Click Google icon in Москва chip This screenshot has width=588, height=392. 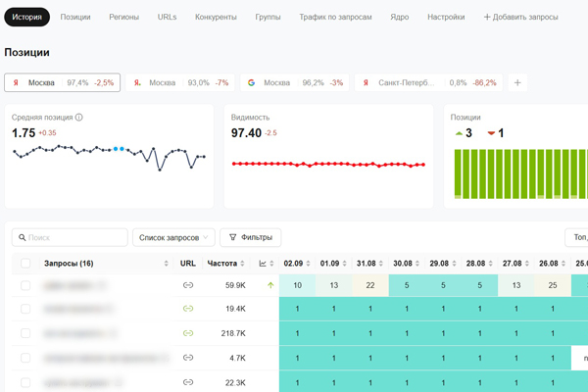point(251,82)
